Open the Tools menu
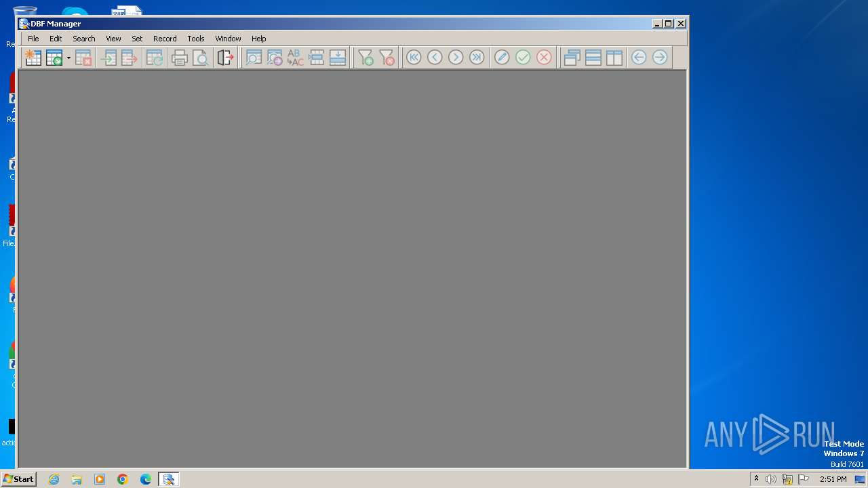The width and height of the screenshot is (868, 488). pos(196,39)
